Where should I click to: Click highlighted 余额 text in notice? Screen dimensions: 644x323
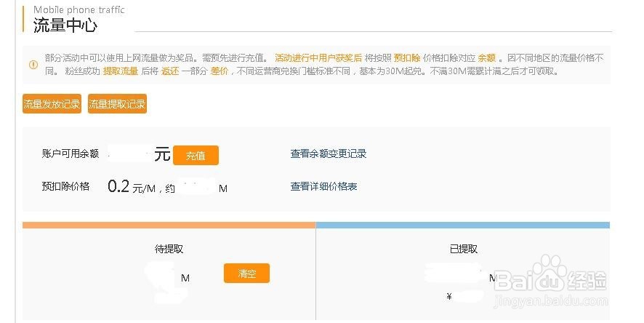(x=487, y=58)
